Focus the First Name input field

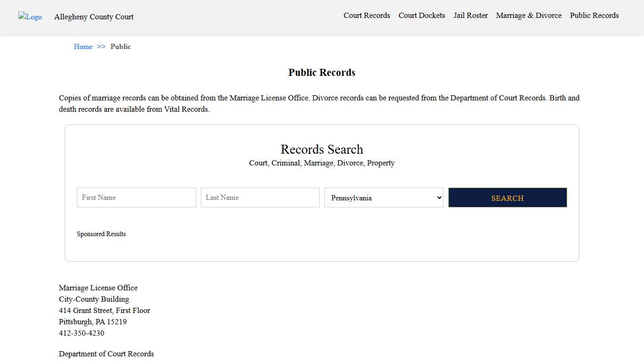pyautogui.click(x=136, y=197)
